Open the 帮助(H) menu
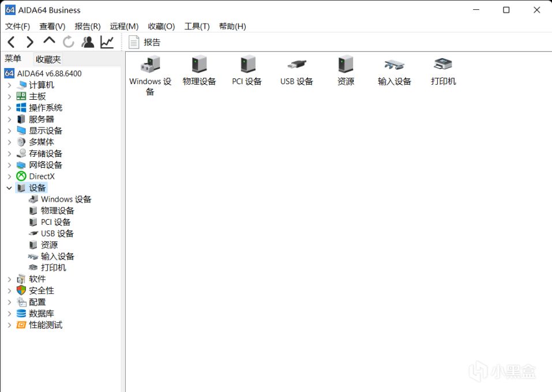Screen dimensions: 552x392 (232, 27)
